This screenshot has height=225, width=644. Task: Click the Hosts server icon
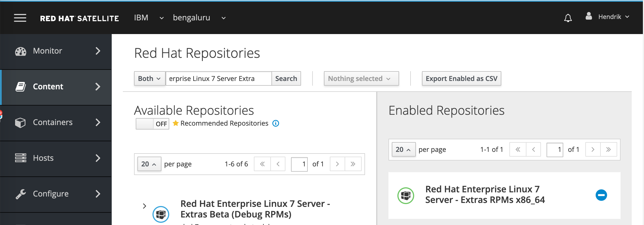[21, 158]
